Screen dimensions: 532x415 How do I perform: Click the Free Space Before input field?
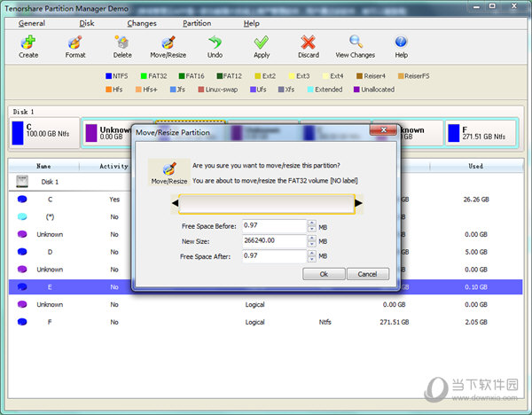click(274, 225)
